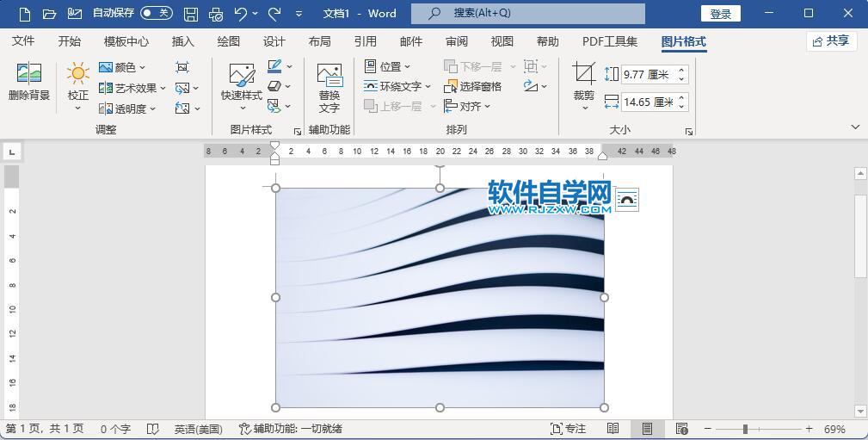
Task: Click the 共享 share button
Action: pos(831,41)
